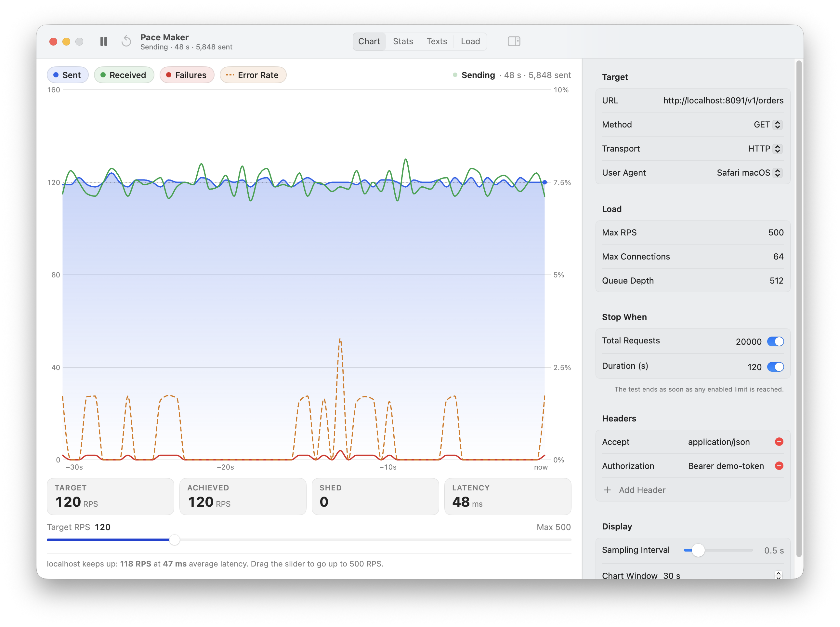The height and width of the screenshot is (627, 840).
Task: Toggle the Error Rate legend chip
Action: coord(253,75)
